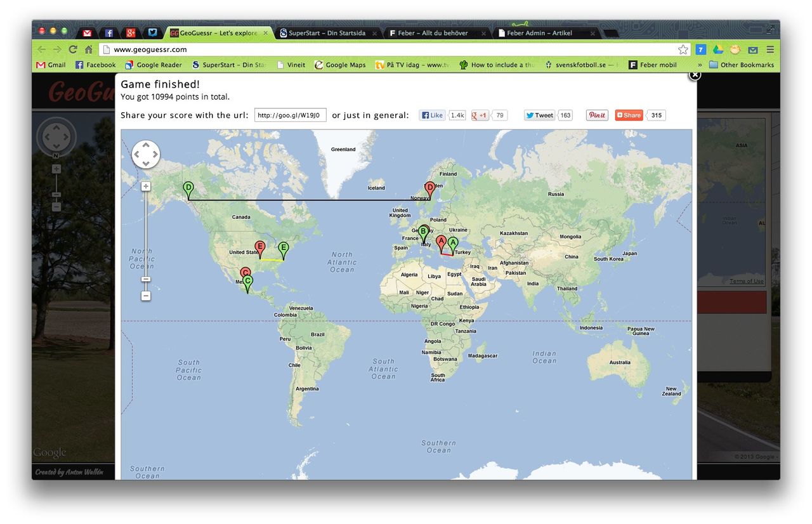Click the blue 7 extension icon
Viewport: 812px width, 524px height.
click(x=701, y=49)
